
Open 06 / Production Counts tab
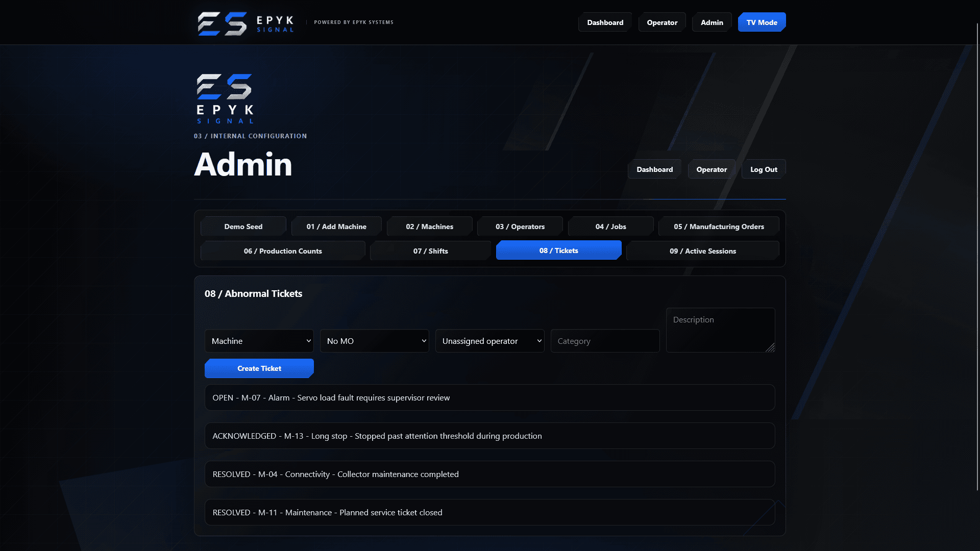coord(283,251)
